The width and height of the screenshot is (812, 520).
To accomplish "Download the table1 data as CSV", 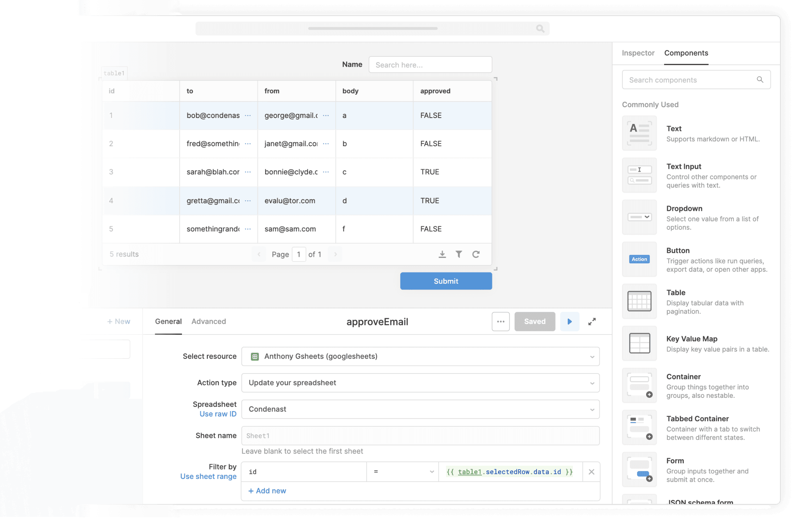I will coord(442,254).
